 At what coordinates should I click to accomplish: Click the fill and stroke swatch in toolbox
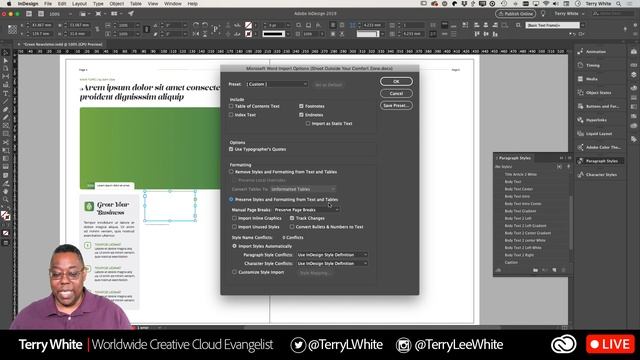coord(5,215)
